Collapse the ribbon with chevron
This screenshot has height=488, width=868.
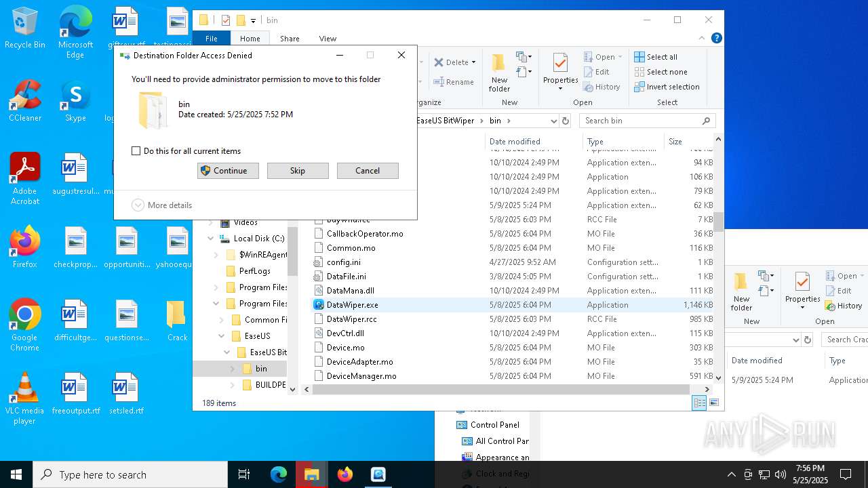click(703, 39)
